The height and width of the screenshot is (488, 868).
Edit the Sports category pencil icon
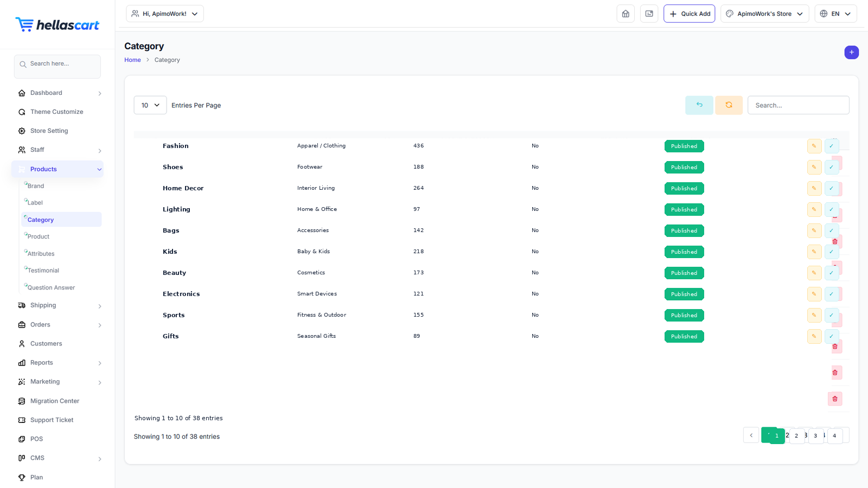pos(814,315)
